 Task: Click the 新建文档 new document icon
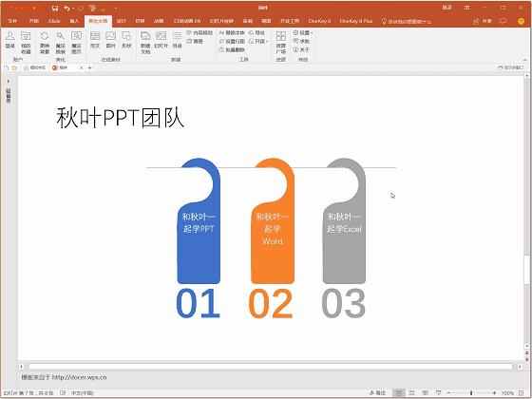click(145, 36)
